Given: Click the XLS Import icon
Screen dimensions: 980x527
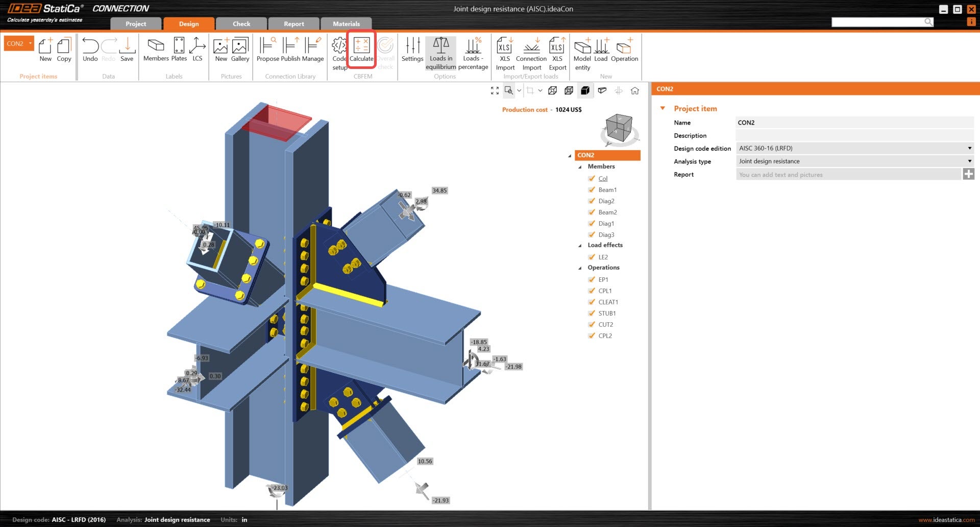Looking at the screenshot, I should coord(505,53).
